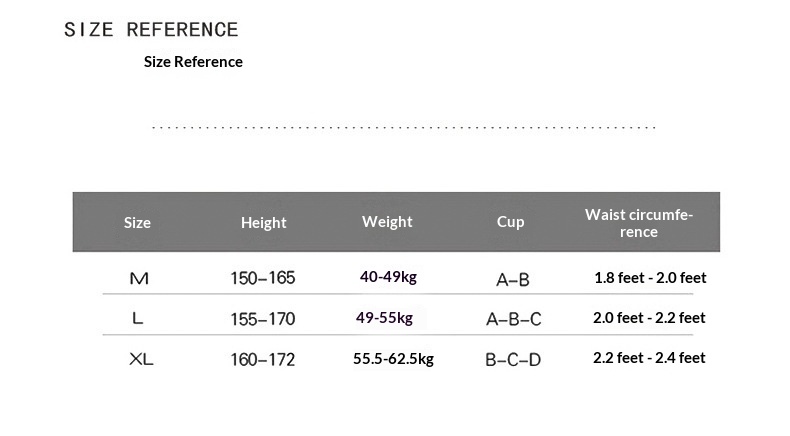Click the Height column header
This screenshot has height=436, width=790.
[263, 222]
